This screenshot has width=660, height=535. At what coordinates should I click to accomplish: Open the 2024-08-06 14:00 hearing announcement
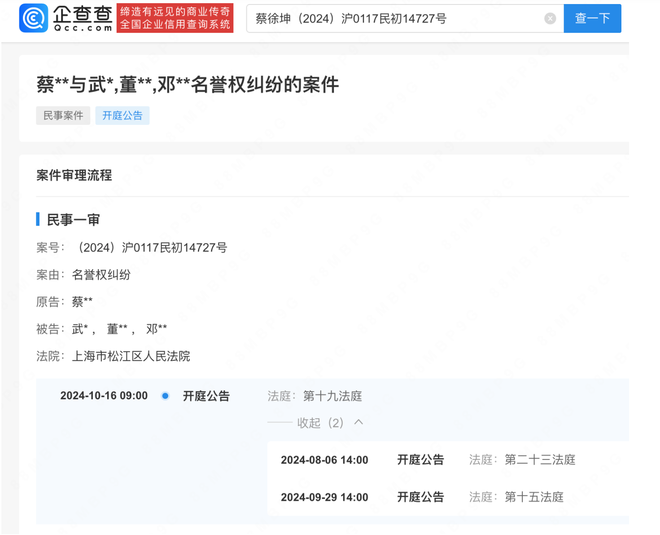[x=420, y=460]
